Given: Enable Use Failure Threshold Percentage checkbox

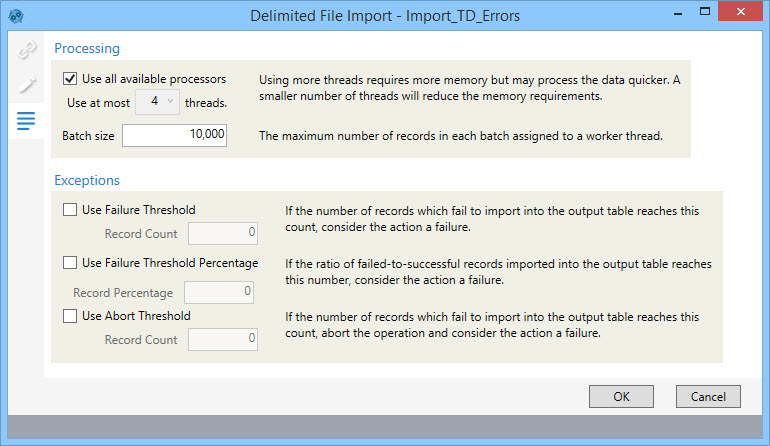Looking at the screenshot, I should click(70, 263).
